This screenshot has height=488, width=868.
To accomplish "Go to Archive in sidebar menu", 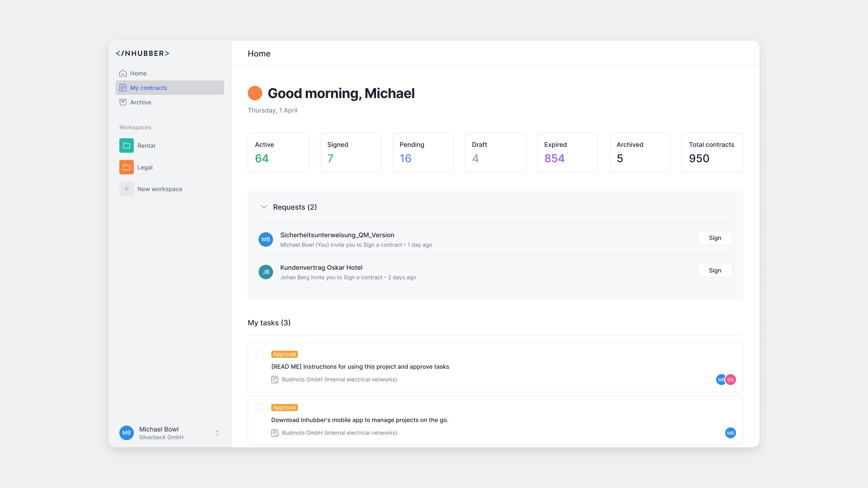I will (x=141, y=102).
